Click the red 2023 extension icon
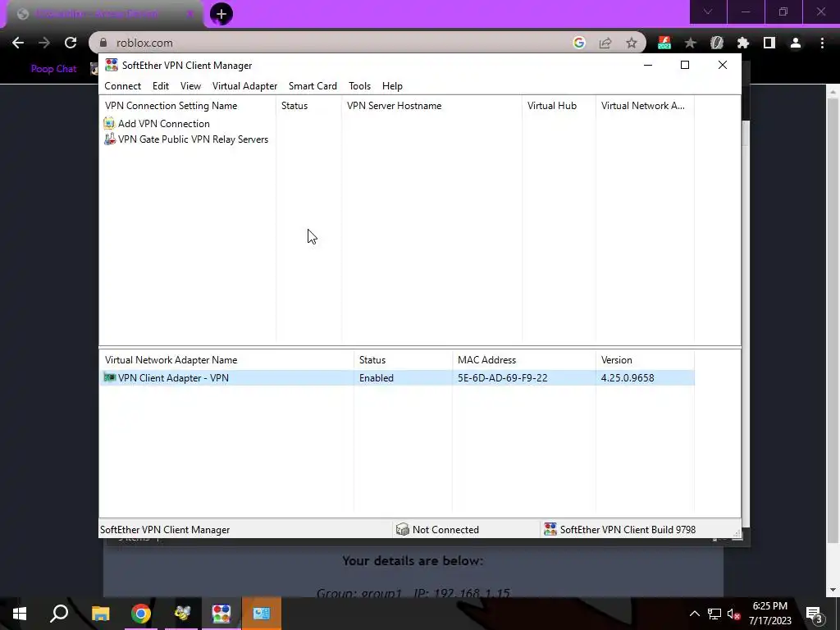This screenshot has height=630, width=840. [664, 43]
